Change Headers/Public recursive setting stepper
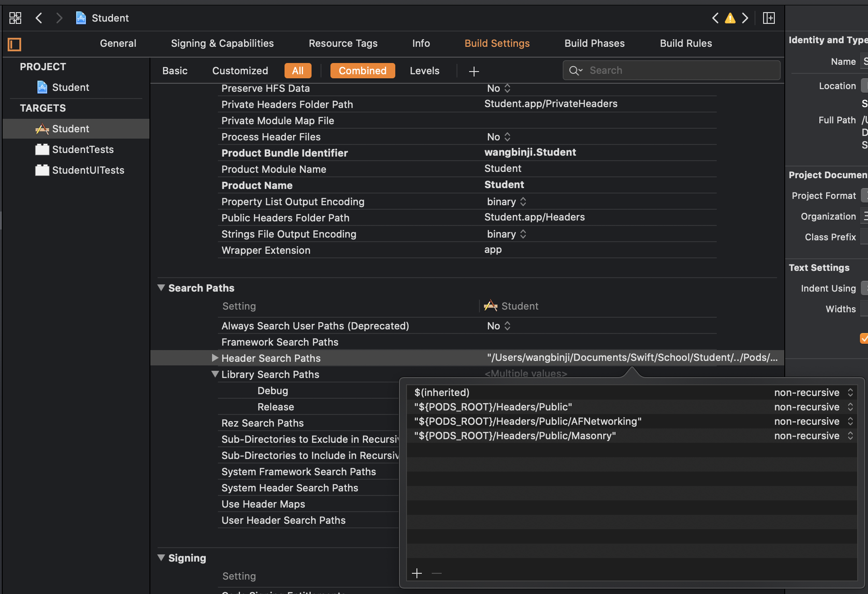The width and height of the screenshot is (868, 594). click(x=850, y=407)
